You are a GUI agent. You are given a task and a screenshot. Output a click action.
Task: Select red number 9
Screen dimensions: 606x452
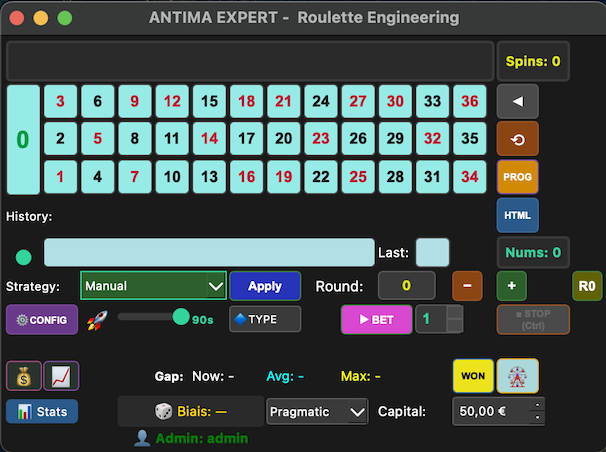134,101
